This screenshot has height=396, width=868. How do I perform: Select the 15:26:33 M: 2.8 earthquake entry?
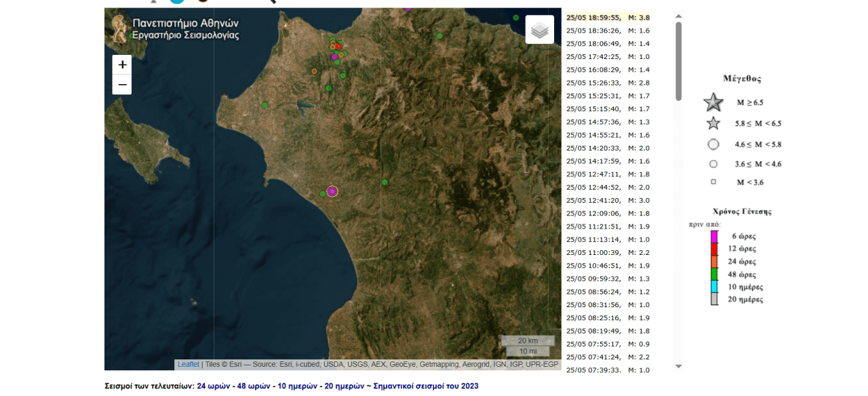(x=608, y=83)
